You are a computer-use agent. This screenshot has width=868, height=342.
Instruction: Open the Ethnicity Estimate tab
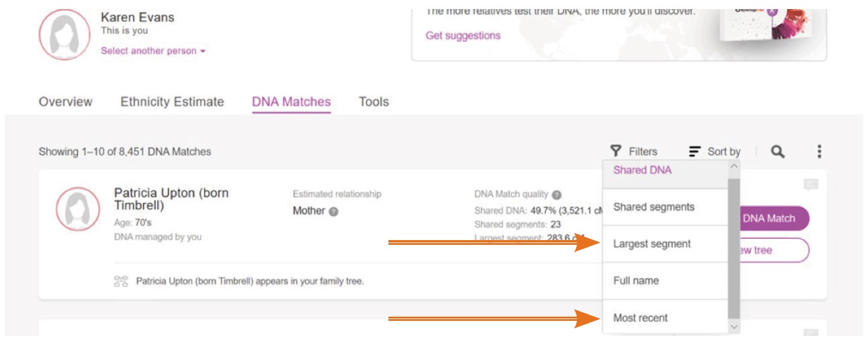[172, 102]
